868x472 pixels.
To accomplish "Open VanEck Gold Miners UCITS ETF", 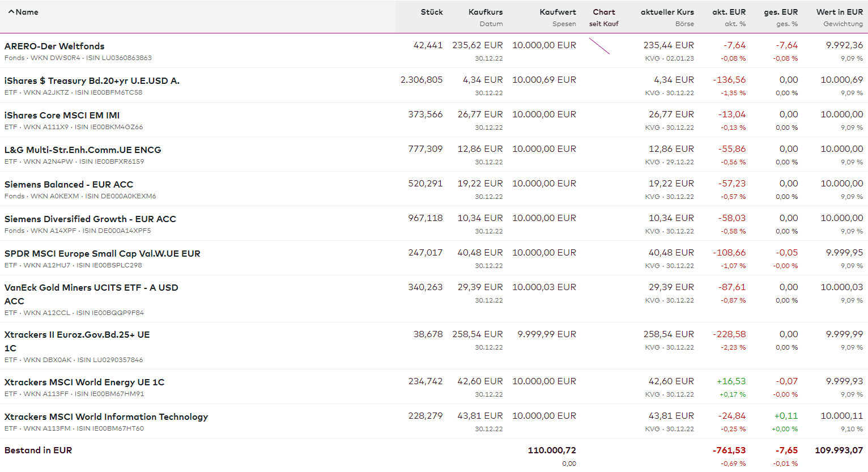I will tap(91, 288).
